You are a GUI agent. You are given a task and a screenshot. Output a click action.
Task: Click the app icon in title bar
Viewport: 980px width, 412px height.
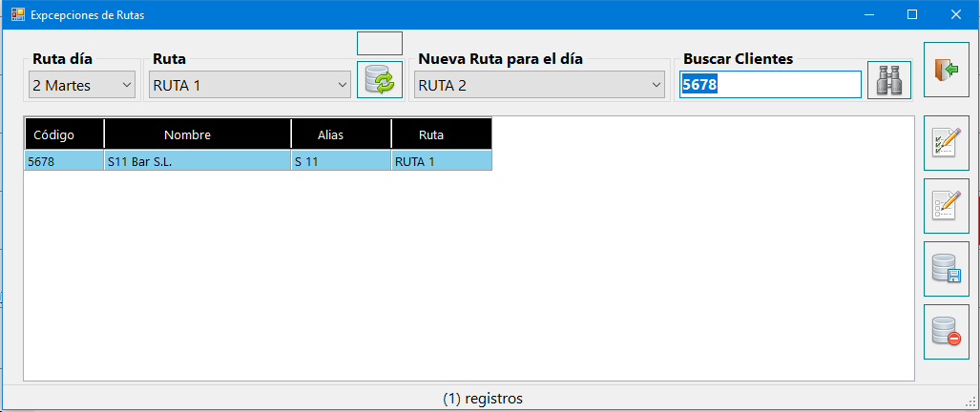click(x=18, y=14)
